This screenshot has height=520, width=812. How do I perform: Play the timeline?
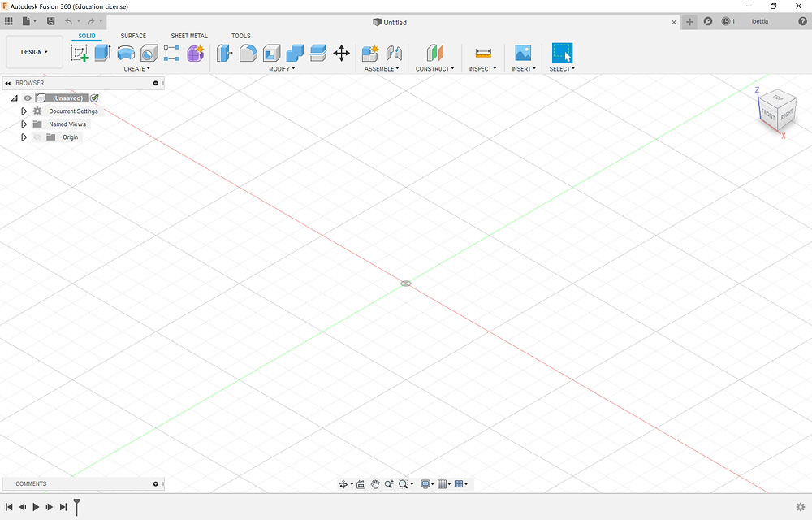(36, 507)
